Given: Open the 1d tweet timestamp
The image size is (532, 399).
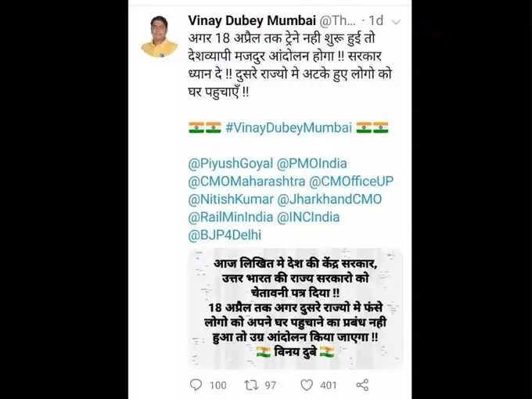Looking at the screenshot, I should (376, 20).
